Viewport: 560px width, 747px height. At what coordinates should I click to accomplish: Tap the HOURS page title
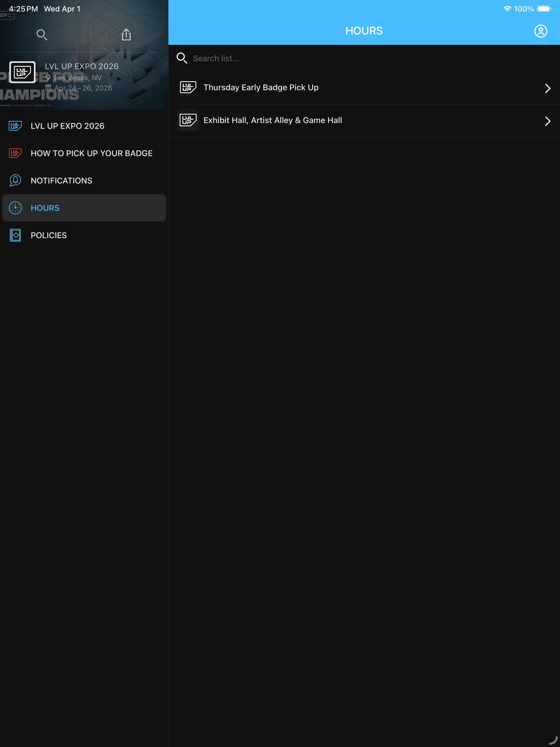(364, 31)
